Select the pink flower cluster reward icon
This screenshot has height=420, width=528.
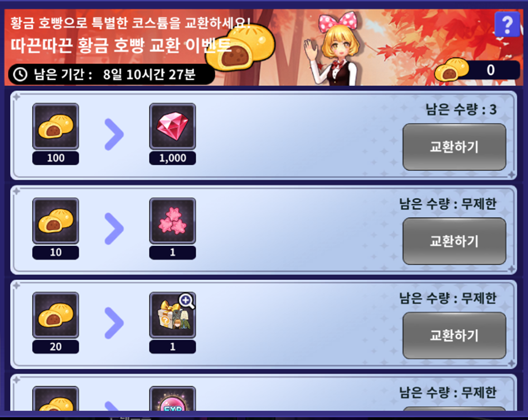click(x=172, y=221)
